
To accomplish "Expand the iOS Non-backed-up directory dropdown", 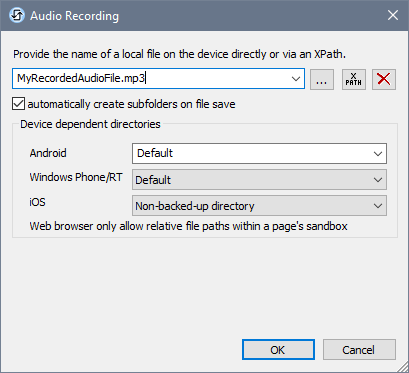I will [x=259, y=206].
